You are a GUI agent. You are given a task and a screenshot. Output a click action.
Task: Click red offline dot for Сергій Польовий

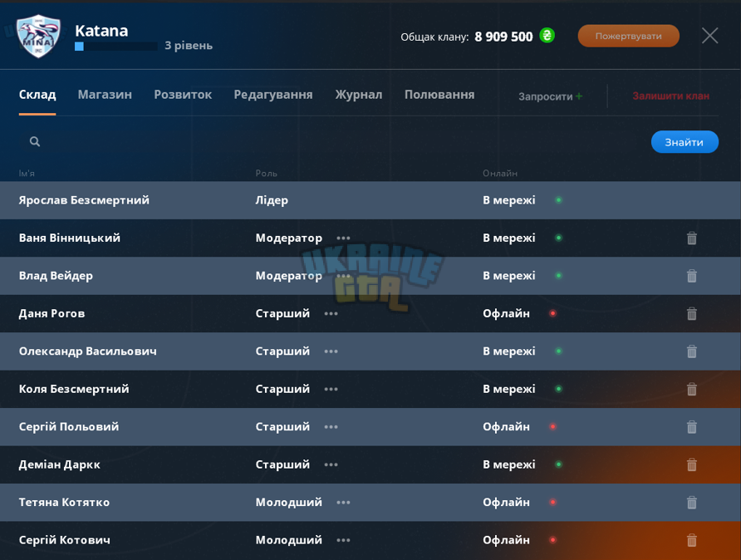(x=552, y=427)
